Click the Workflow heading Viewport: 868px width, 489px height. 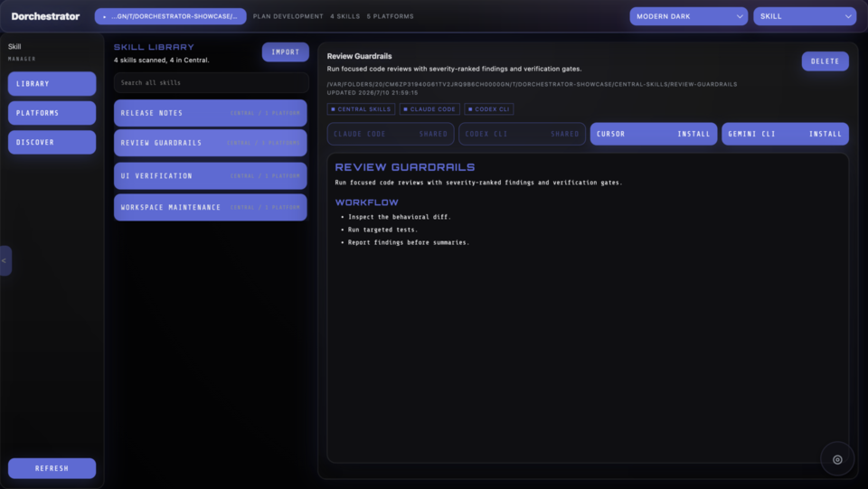(x=366, y=202)
